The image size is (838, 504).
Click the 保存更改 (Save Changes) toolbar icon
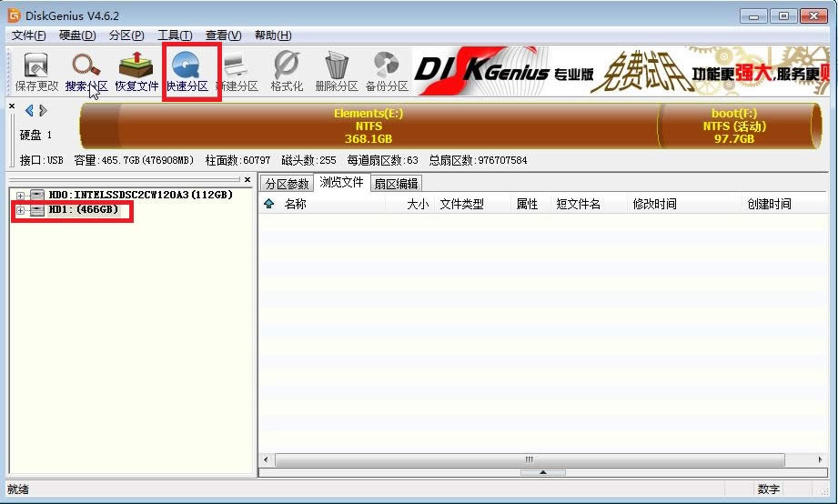[x=36, y=73]
